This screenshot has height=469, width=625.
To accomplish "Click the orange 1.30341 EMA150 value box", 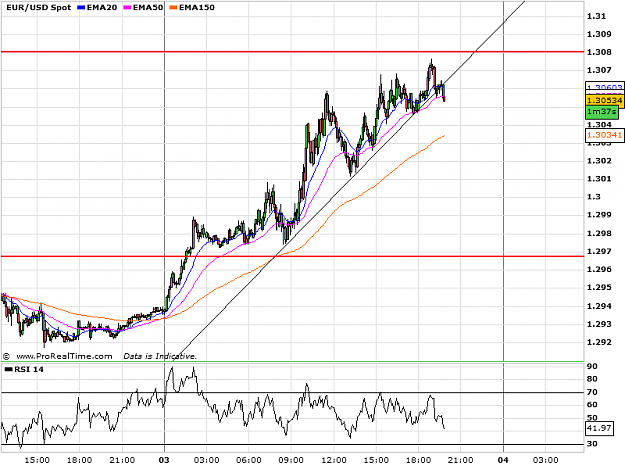I will [x=605, y=135].
